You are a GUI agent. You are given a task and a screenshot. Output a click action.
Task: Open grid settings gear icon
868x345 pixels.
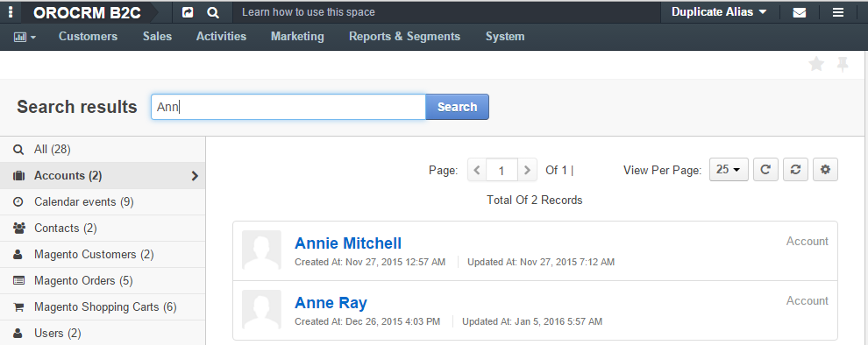(x=825, y=170)
